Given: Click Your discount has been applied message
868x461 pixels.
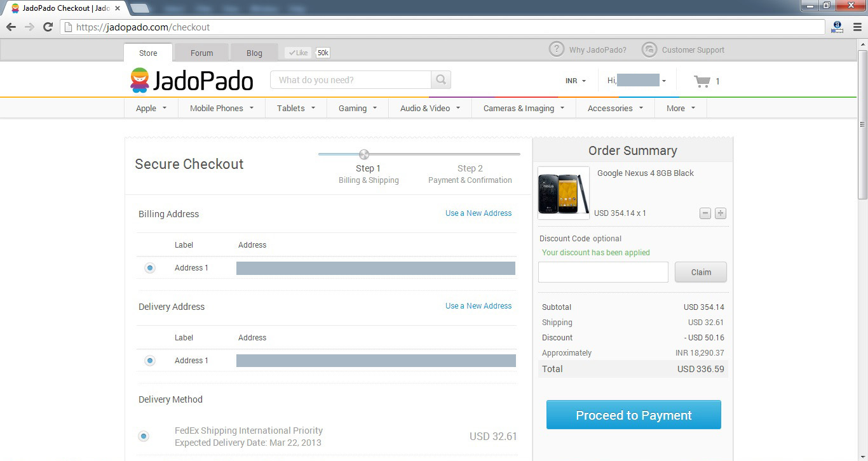Looking at the screenshot, I should coord(596,253).
